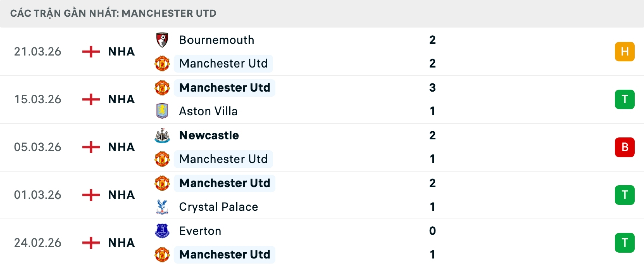Open the Aston Villa team link
The image size is (644, 266).
(208, 111)
